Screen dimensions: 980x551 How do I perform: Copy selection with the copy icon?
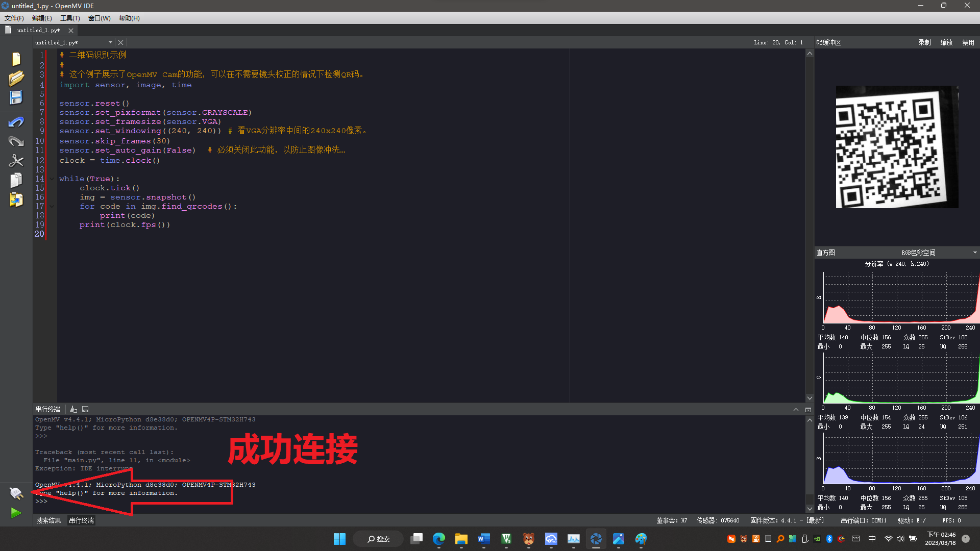click(x=16, y=180)
